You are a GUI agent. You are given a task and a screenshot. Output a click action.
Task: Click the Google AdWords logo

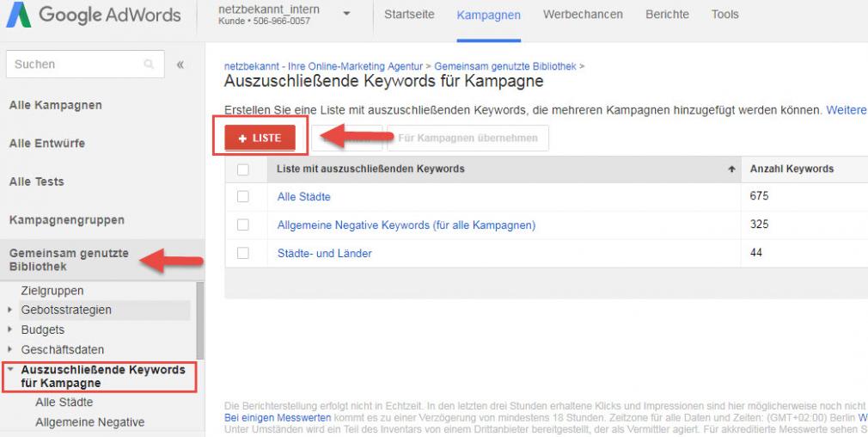[x=93, y=15]
